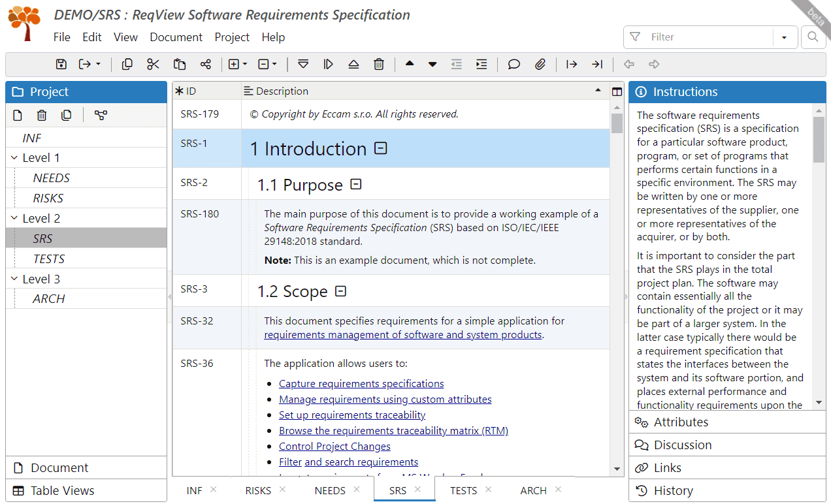The image size is (831, 504).
Task: Open the Filter dropdown arrow
Action: (x=784, y=37)
